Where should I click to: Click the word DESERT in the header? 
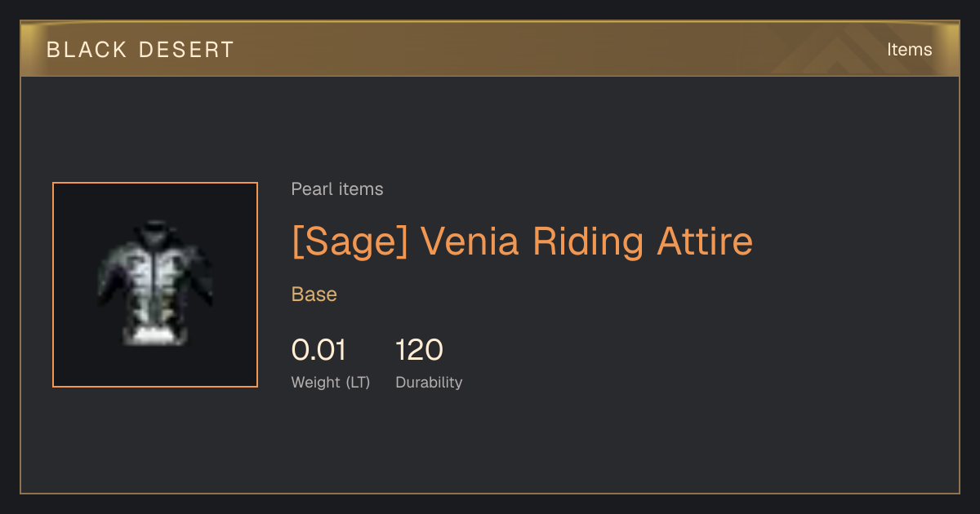187,50
